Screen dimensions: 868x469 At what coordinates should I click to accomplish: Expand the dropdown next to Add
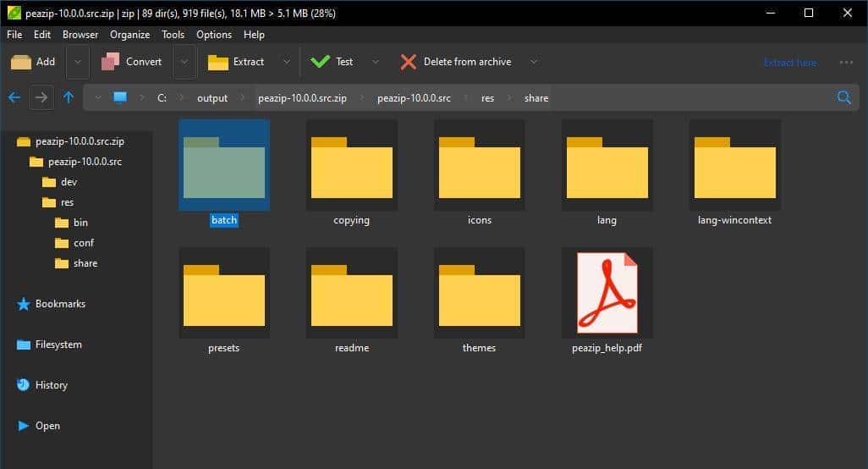[x=77, y=62]
